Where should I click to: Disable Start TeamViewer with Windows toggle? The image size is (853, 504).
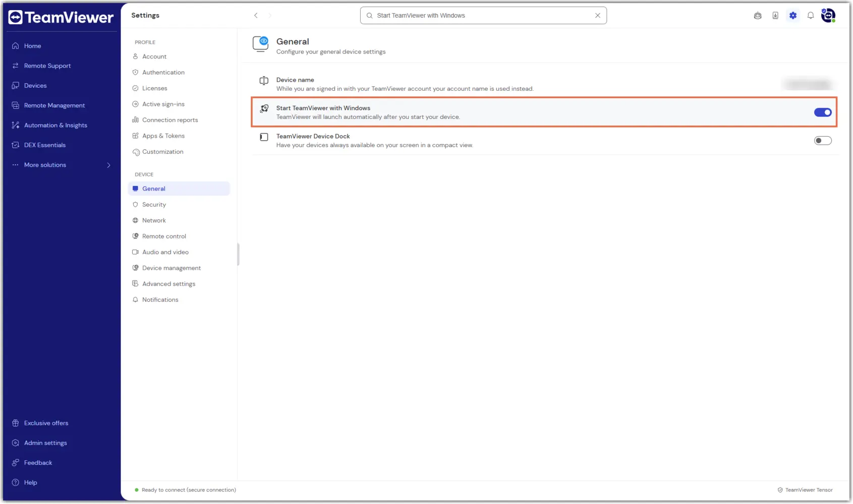coord(823,112)
